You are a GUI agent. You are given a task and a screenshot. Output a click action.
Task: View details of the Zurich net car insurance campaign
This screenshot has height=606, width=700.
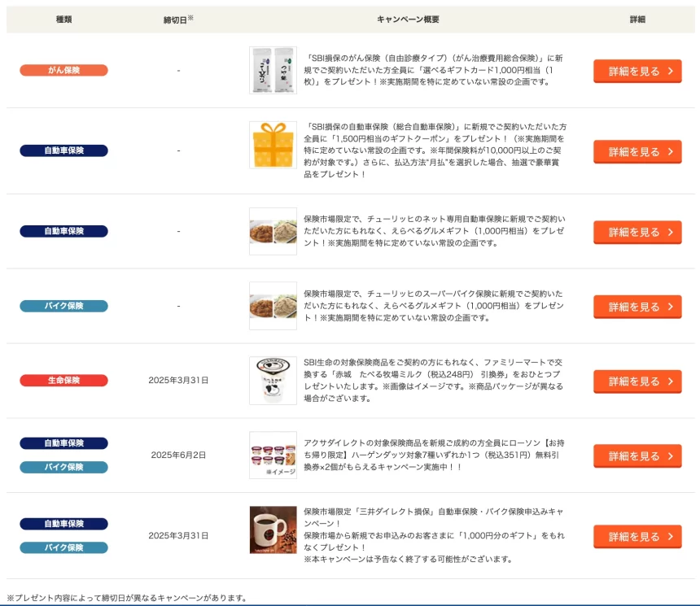click(x=637, y=232)
